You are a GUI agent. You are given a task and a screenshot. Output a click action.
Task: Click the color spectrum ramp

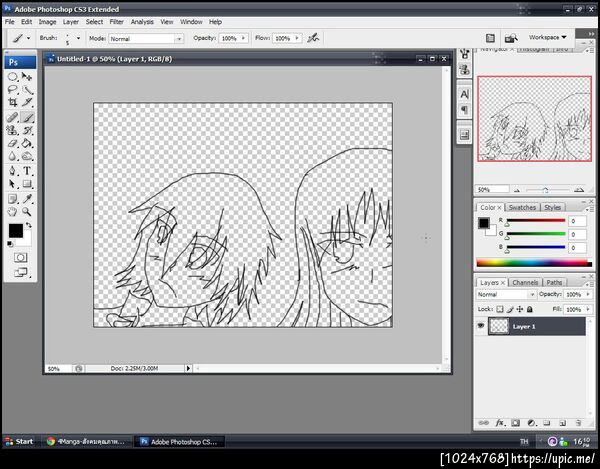click(x=534, y=263)
